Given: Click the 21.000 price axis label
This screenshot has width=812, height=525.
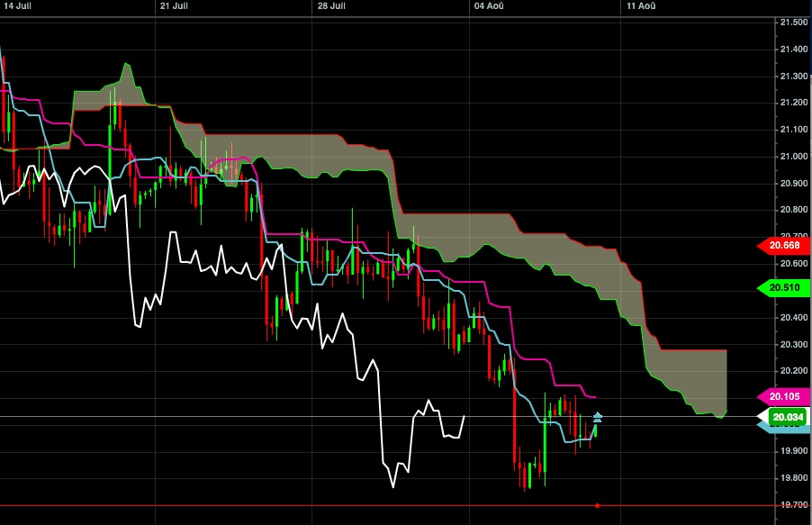Looking at the screenshot, I should (793, 156).
